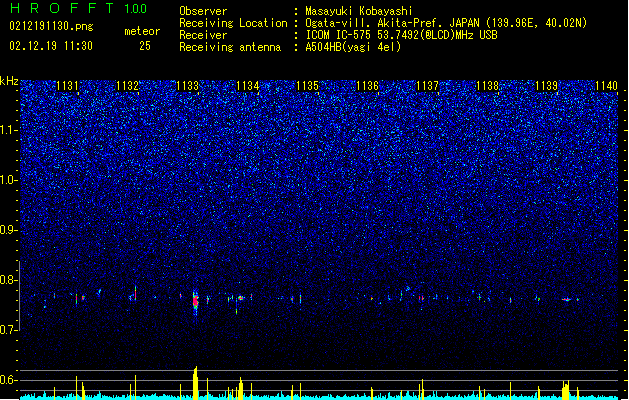
Task: Click the tallest yellow intensity peak below 1133
Action: point(195,382)
